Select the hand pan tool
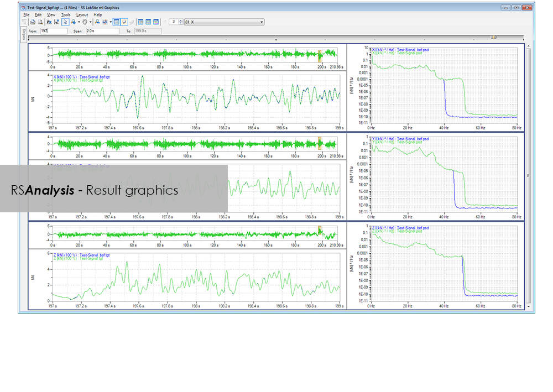Screen dimensions: 553x392 [85, 22]
